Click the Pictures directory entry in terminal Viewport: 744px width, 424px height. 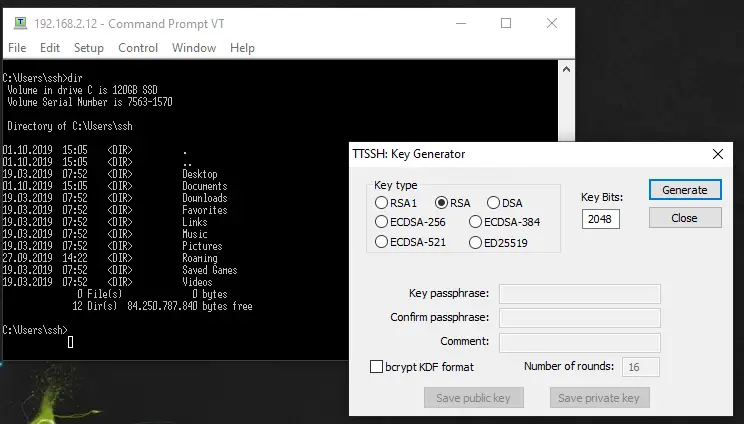coord(203,246)
